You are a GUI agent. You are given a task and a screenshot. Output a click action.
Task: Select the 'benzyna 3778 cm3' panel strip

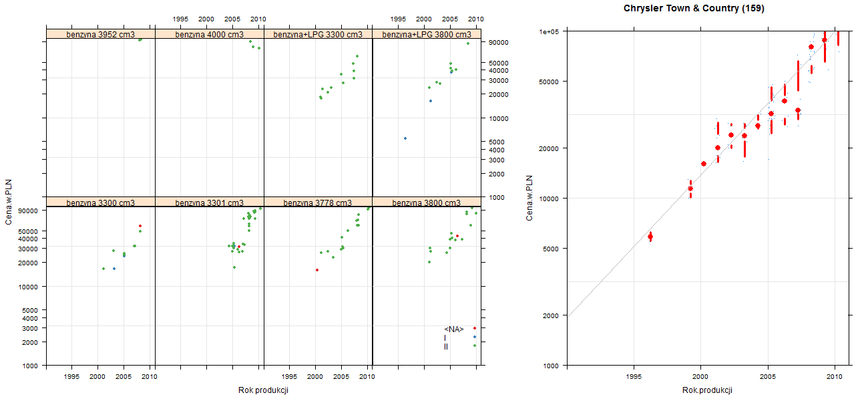point(318,203)
